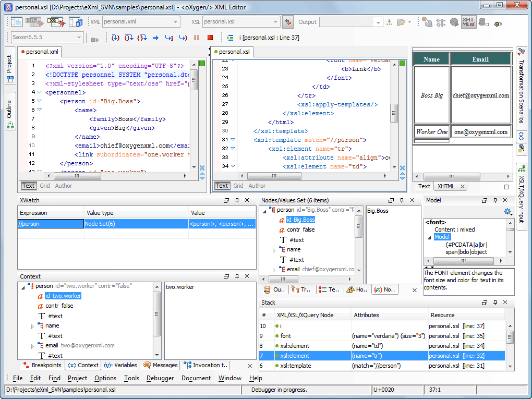Click the profiling clock icon

(x=454, y=22)
